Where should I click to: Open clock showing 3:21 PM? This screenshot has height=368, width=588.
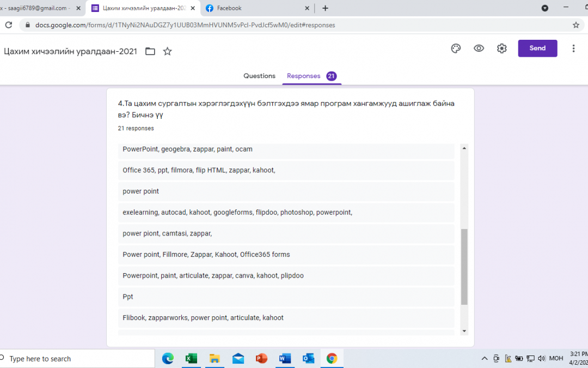coord(578,354)
